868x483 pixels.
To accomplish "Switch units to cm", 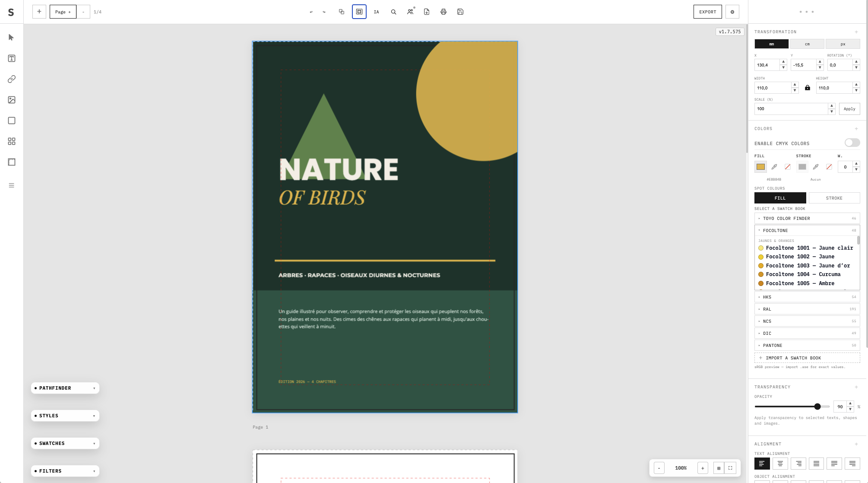I will coord(807,44).
